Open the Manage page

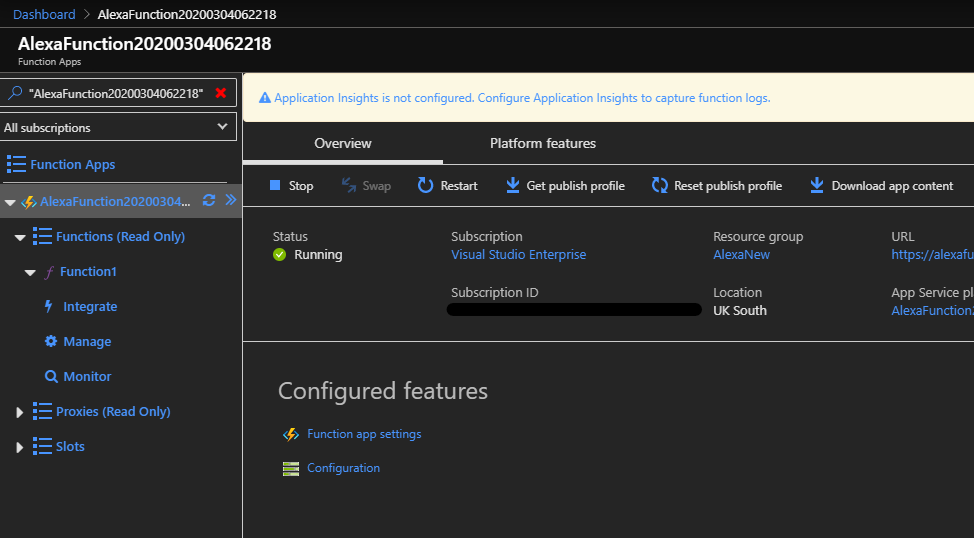[x=88, y=341]
